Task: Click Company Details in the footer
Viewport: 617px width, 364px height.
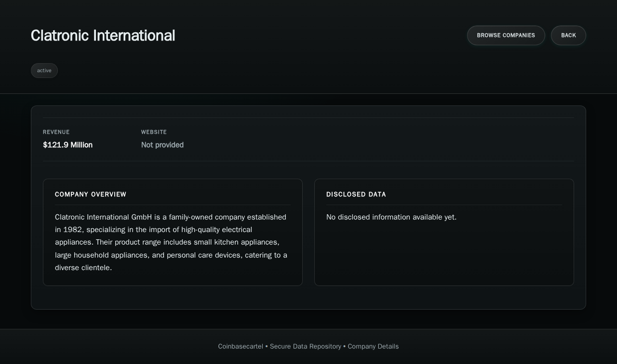Action: pyautogui.click(x=373, y=347)
